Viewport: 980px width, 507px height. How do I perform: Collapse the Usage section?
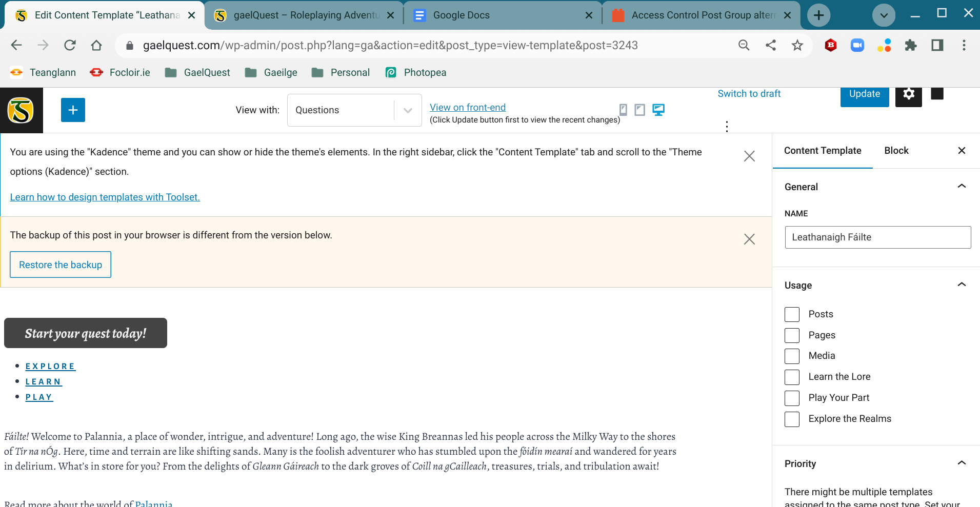962,285
